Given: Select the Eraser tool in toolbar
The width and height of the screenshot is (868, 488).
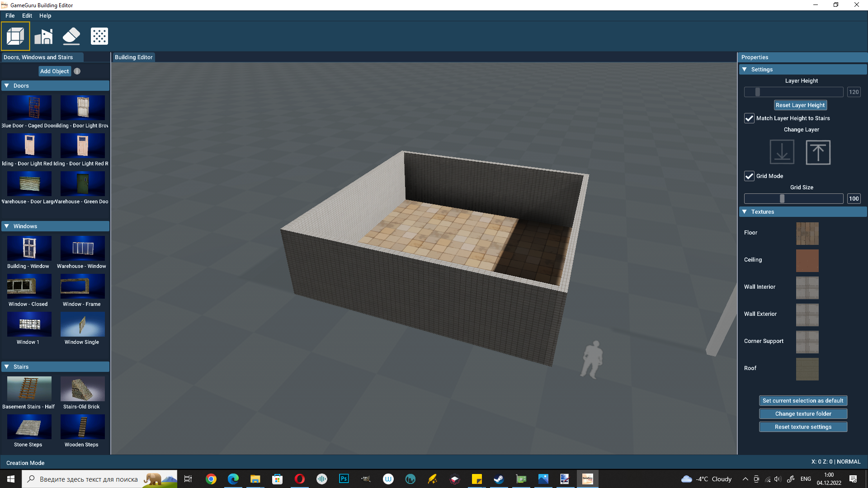Looking at the screenshot, I should (71, 36).
